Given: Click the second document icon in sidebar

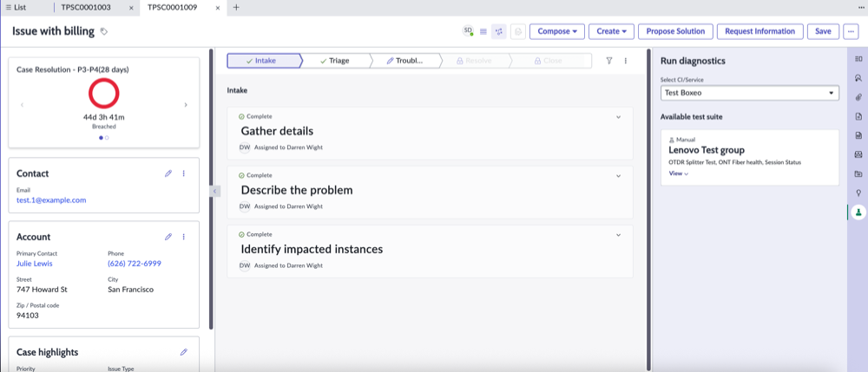Looking at the screenshot, I should 858,135.
